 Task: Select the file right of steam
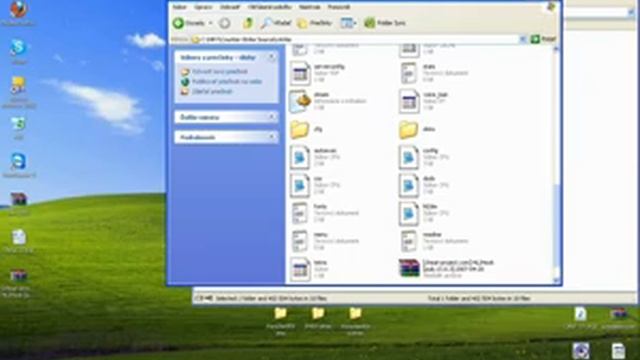click(x=409, y=101)
